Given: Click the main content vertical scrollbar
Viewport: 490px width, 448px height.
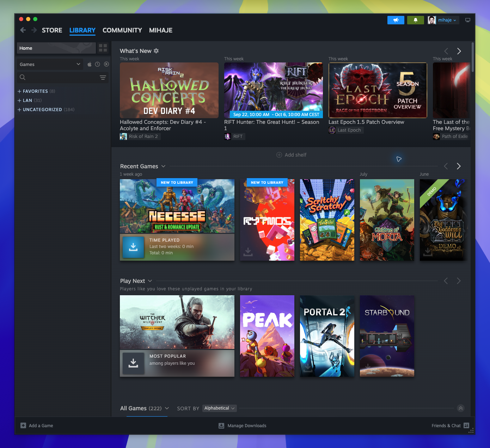Looking at the screenshot, I should tap(473, 57).
